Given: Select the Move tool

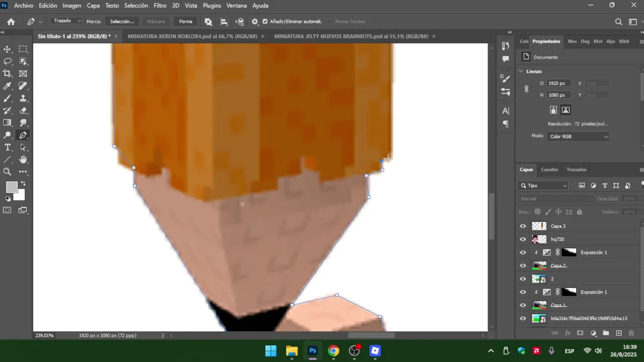Looking at the screenshot, I should coord(8,49).
